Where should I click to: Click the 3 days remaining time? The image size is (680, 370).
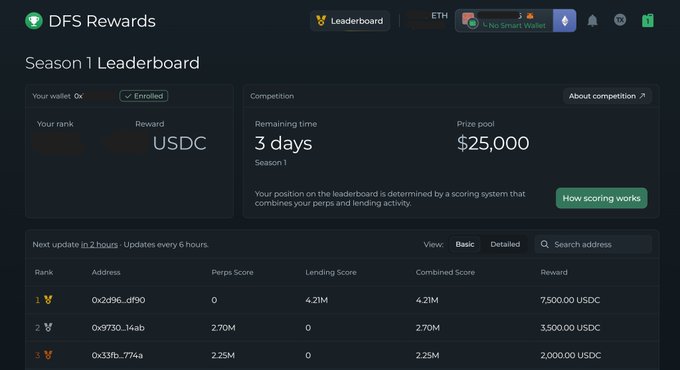[283, 143]
